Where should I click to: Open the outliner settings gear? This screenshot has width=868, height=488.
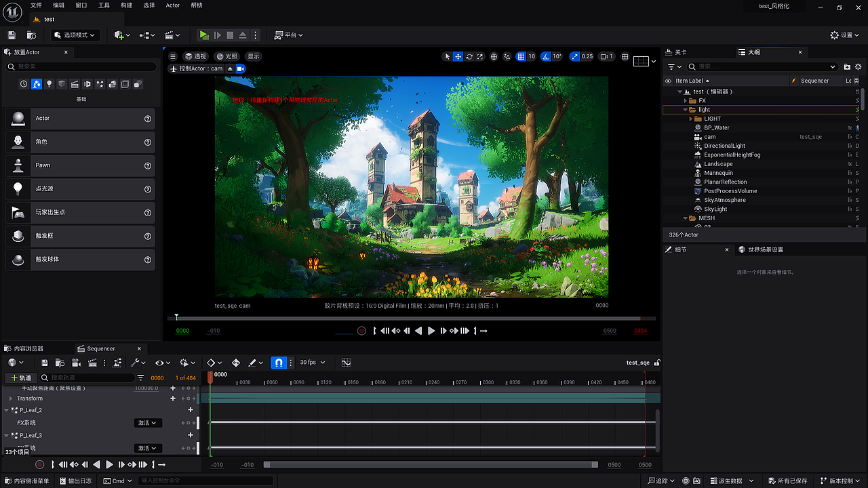pyautogui.click(x=859, y=66)
